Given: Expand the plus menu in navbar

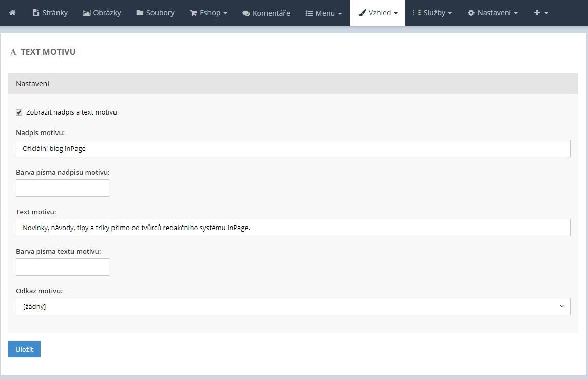Looking at the screenshot, I should tap(541, 13).
